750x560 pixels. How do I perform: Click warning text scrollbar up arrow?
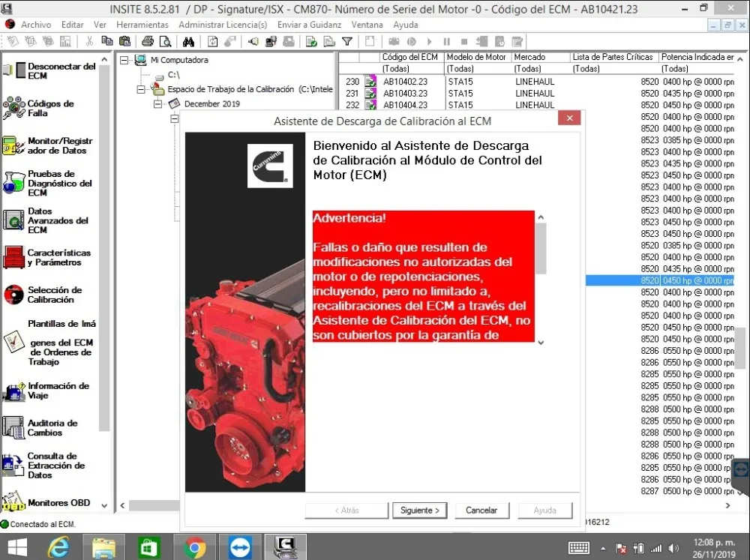[x=541, y=217]
